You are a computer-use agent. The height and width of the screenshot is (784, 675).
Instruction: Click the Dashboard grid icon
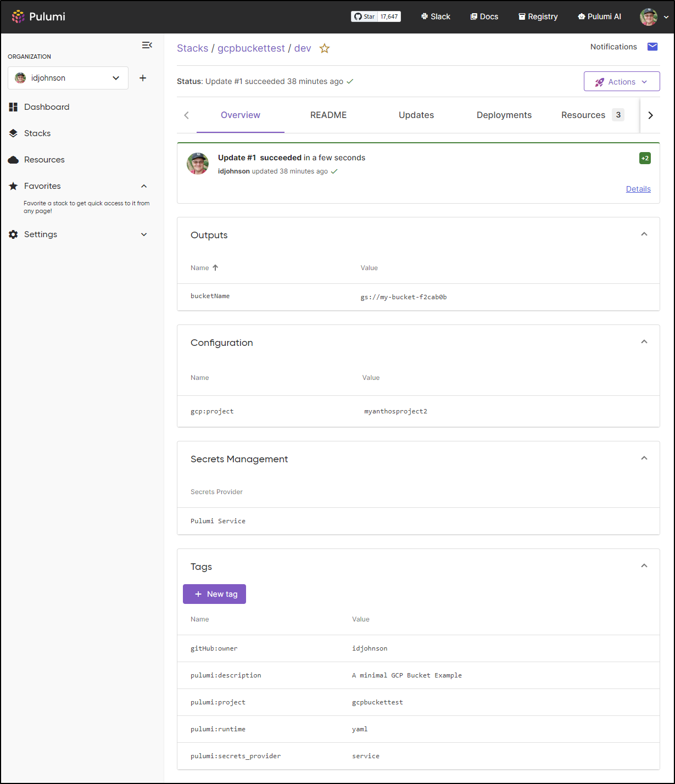[x=13, y=107]
